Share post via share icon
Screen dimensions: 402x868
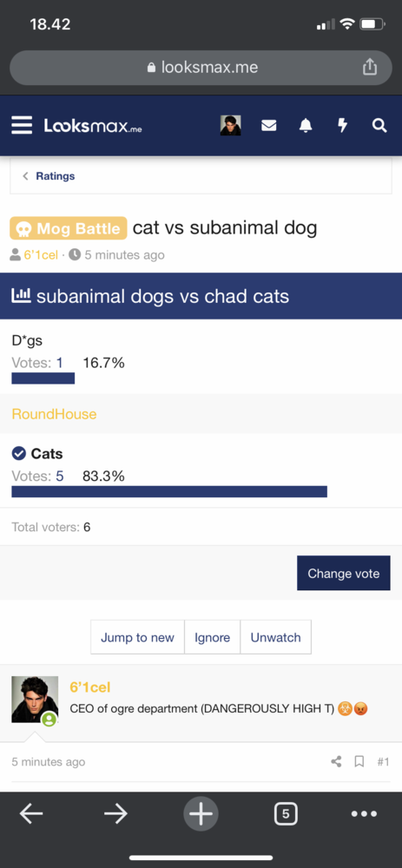(x=336, y=762)
